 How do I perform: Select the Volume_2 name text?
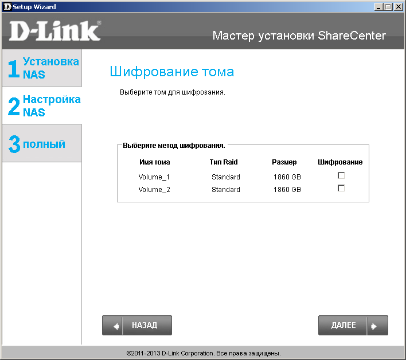click(154, 189)
